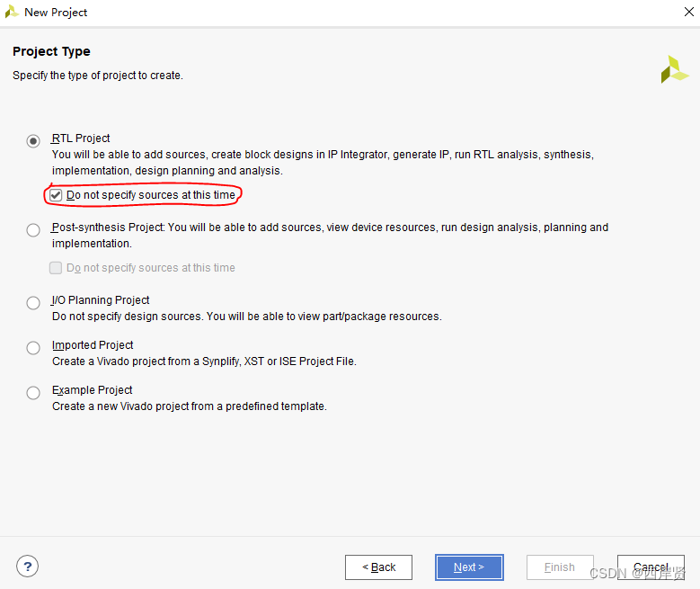Go back with the Back button
This screenshot has height=589, width=700.
click(378, 567)
